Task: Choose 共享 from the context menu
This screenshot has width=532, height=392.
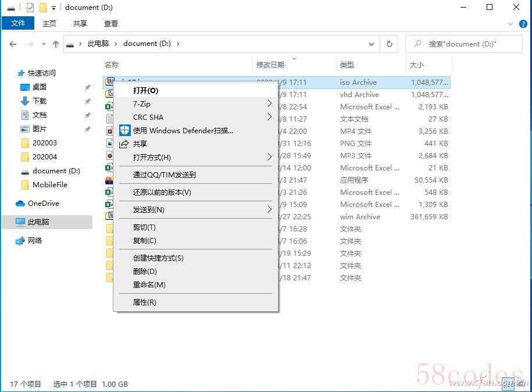Action: pos(196,144)
